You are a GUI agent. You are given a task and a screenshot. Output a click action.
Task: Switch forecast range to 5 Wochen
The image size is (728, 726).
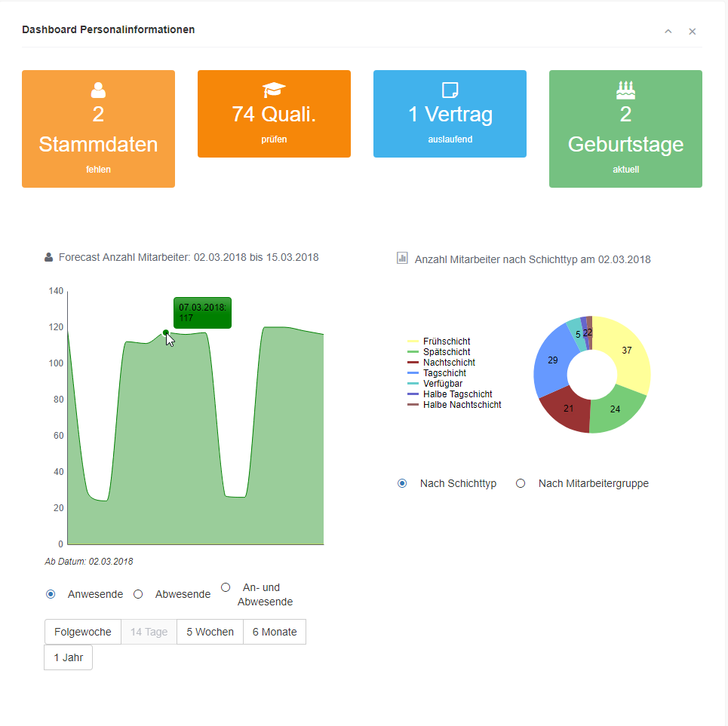point(210,632)
